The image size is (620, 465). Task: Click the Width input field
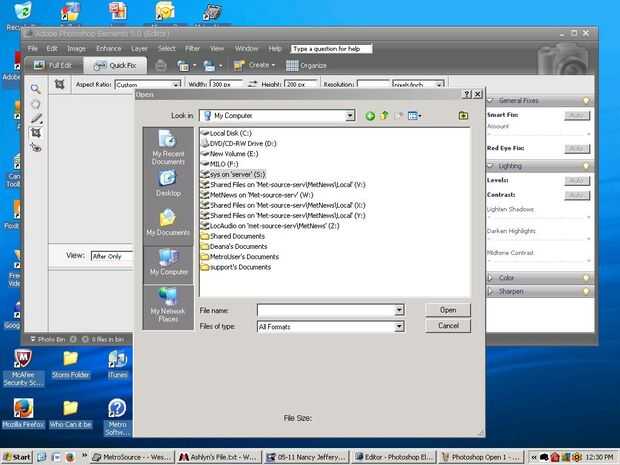[226, 84]
